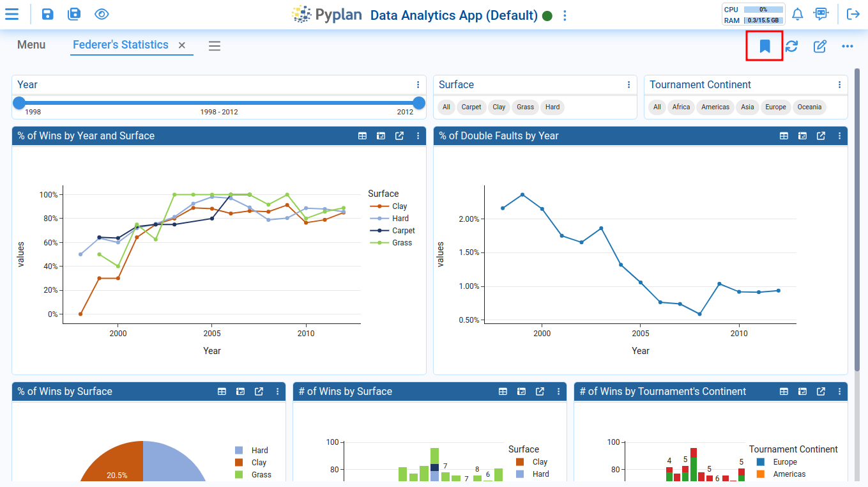Screen dimensions: 868x487
Task: Open the dashboard edit pencil icon
Action: [x=819, y=46]
